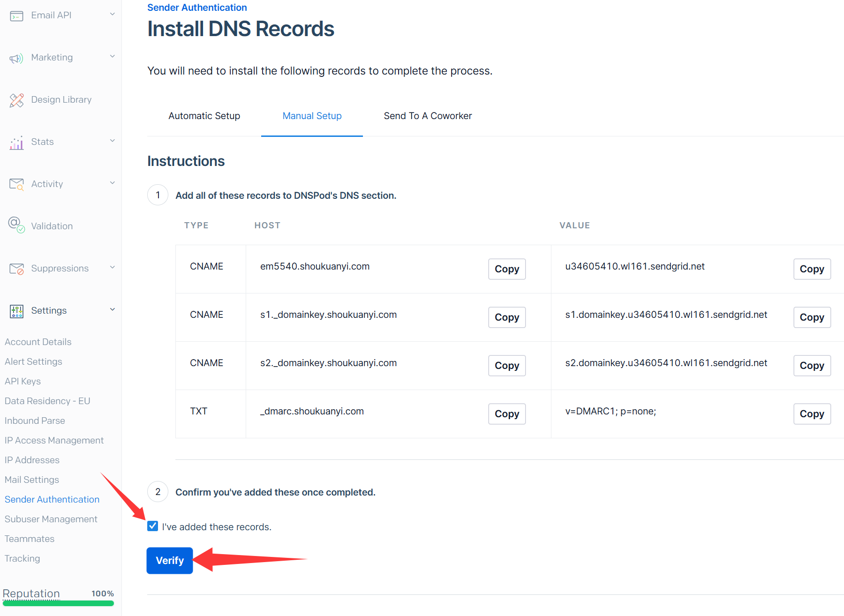Collapse the Settings menu chevron
Viewport: 844px width, 616px height.
click(x=113, y=309)
